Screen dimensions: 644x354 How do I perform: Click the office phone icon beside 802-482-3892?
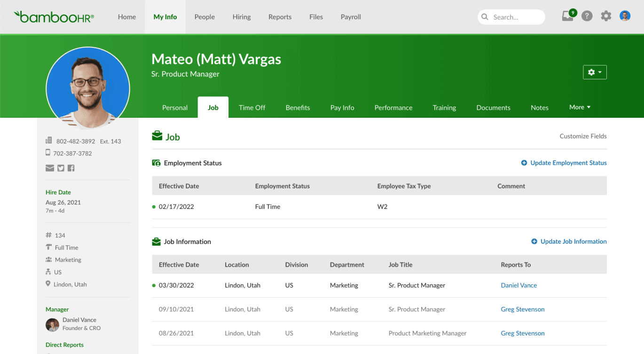49,140
